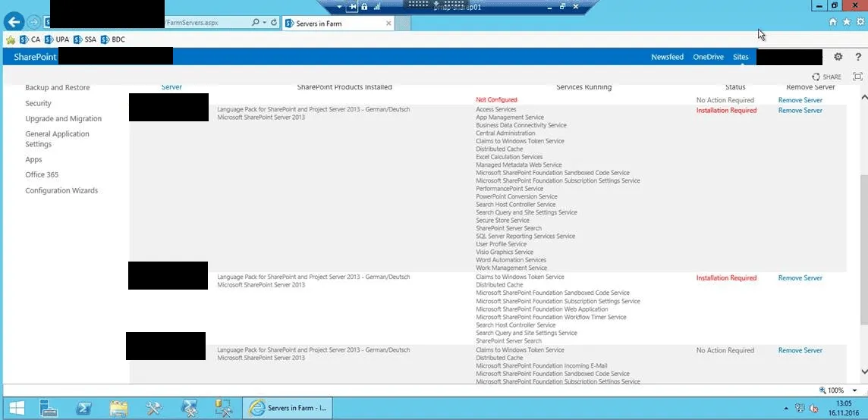Click the page scrollbar down arrow
The width and height of the screenshot is (868, 420).
click(863, 371)
